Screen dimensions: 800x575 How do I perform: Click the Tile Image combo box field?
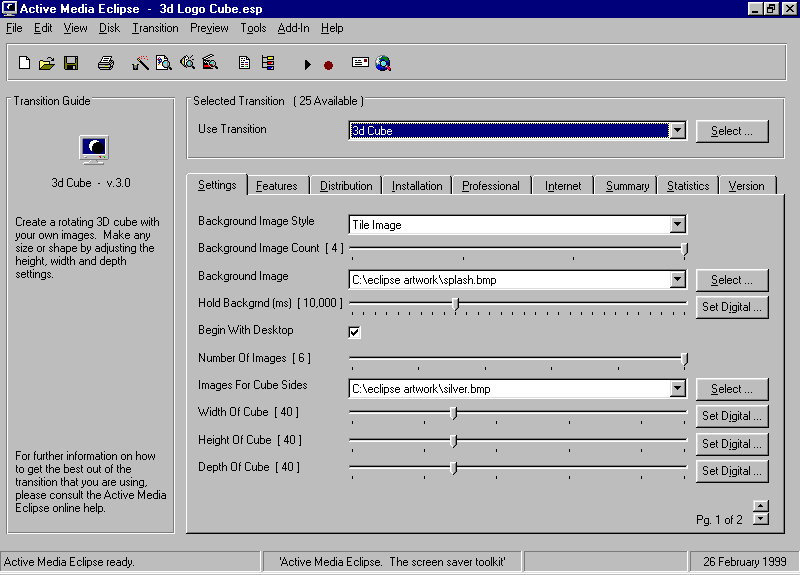tap(517, 224)
